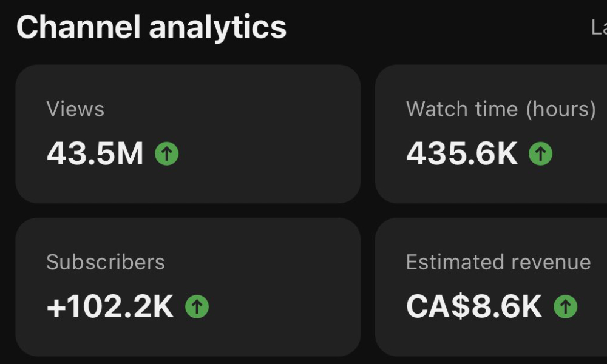Click the 43.5M views value
The image size is (607, 364).
coord(95,154)
